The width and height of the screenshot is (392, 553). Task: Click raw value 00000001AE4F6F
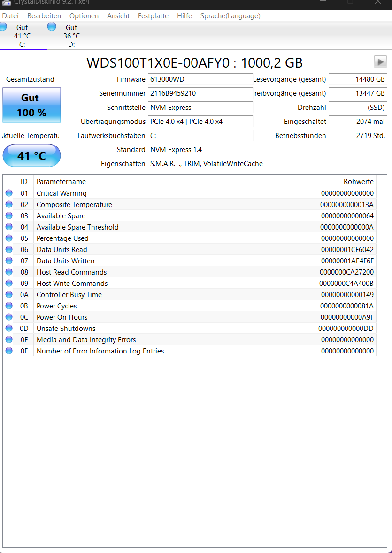coord(347,261)
